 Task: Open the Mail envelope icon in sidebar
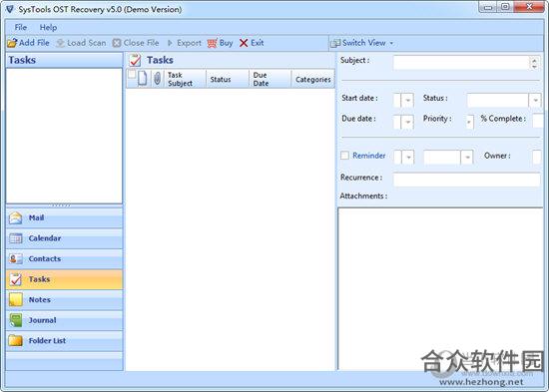(15, 217)
